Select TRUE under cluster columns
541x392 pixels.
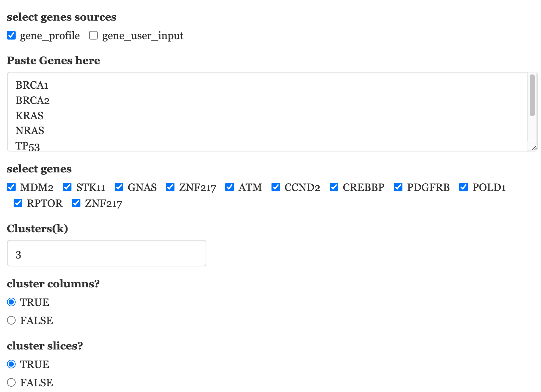(11, 302)
